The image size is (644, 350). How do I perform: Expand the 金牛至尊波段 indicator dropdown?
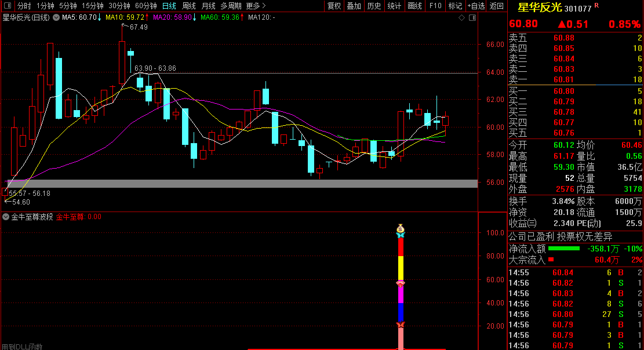point(6,217)
